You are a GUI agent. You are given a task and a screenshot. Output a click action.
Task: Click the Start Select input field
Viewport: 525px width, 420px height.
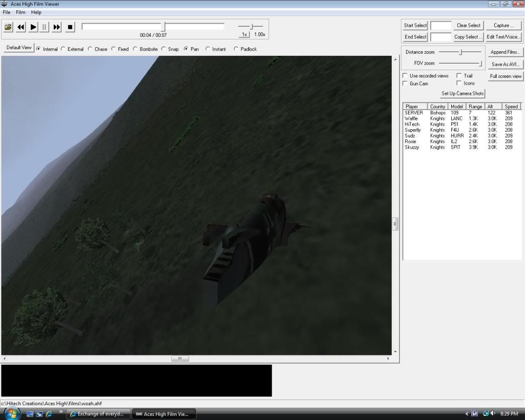tap(440, 26)
